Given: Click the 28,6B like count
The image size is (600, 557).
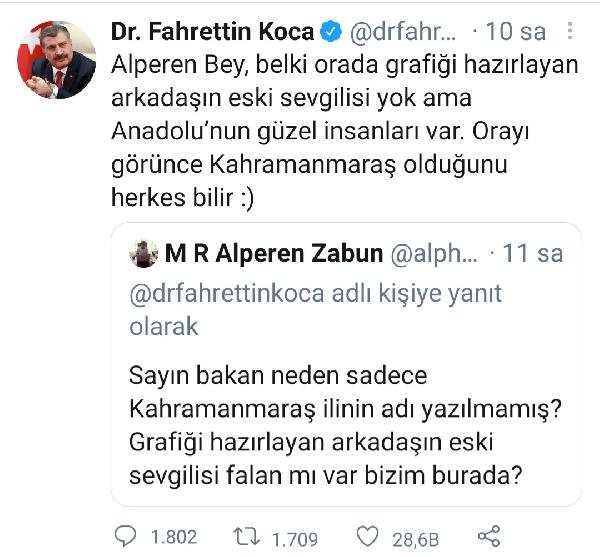Looking at the screenshot, I should (415, 540).
